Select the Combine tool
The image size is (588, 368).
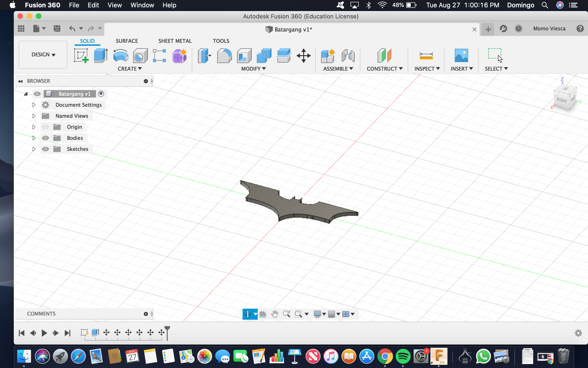click(264, 55)
